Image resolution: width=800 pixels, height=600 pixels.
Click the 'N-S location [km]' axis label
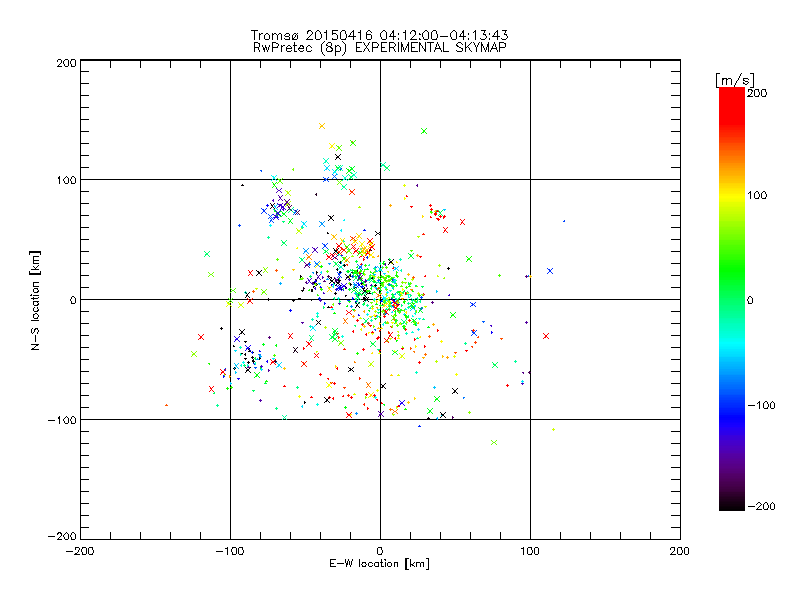coord(35,300)
